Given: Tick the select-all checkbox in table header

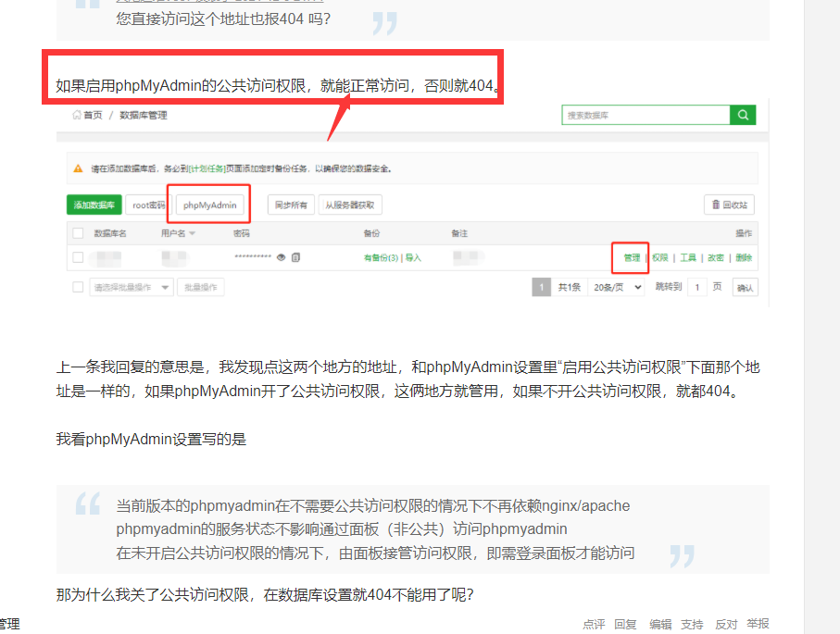Looking at the screenshot, I should click(x=78, y=233).
